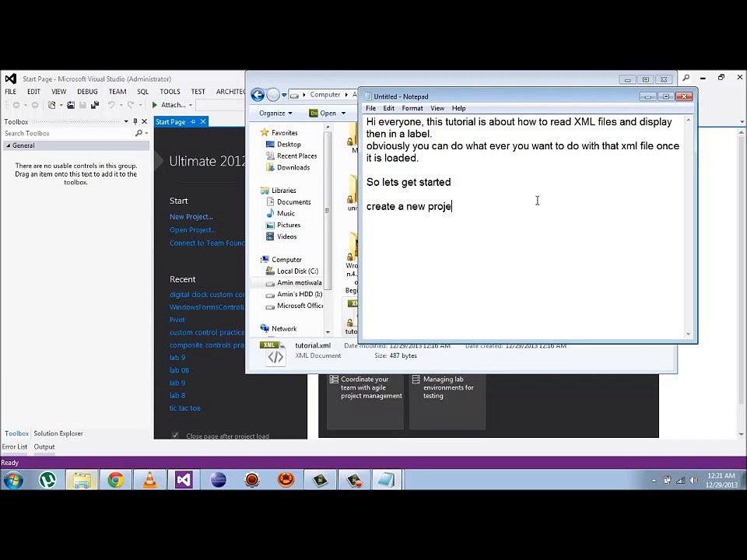Image resolution: width=747 pixels, height=560 pixels.
Task: Open the Managing lab environments for testing tile
Action: click(x=447, y=401)
